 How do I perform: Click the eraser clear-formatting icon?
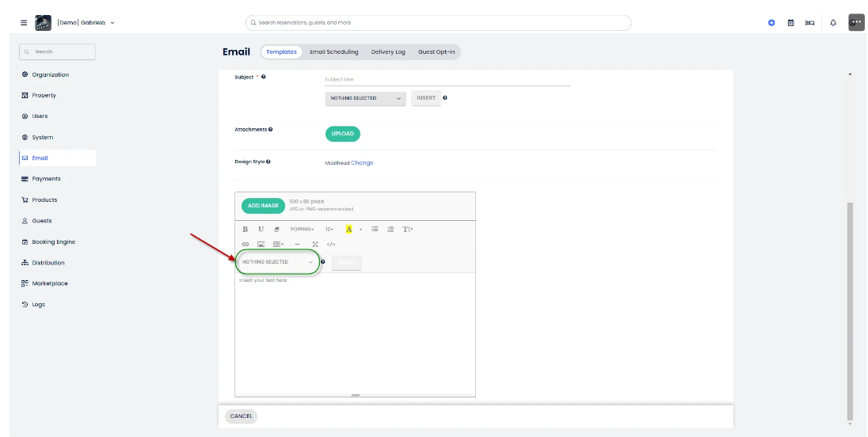pyautogui.click(x=276, y=230)
